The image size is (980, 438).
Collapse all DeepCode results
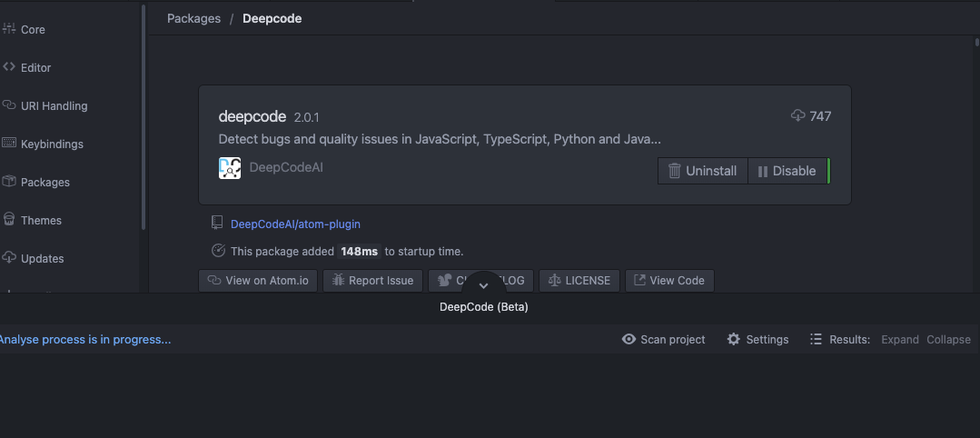pyautogui.click(x=949, y=340)
